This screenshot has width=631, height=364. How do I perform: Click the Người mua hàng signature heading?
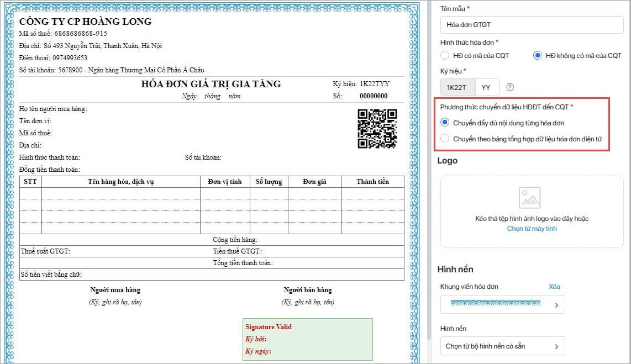point(115,290)
